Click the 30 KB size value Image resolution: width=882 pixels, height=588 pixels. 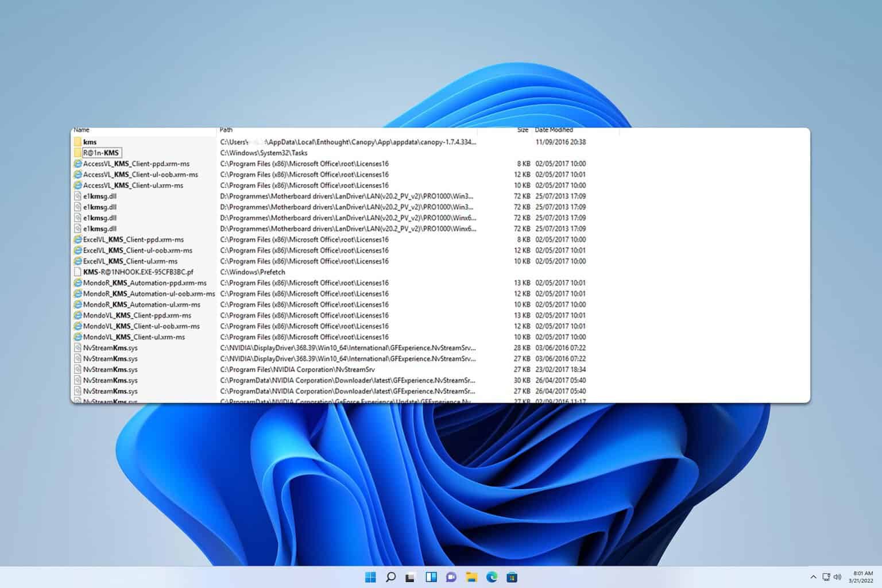(x=522, y=381)
